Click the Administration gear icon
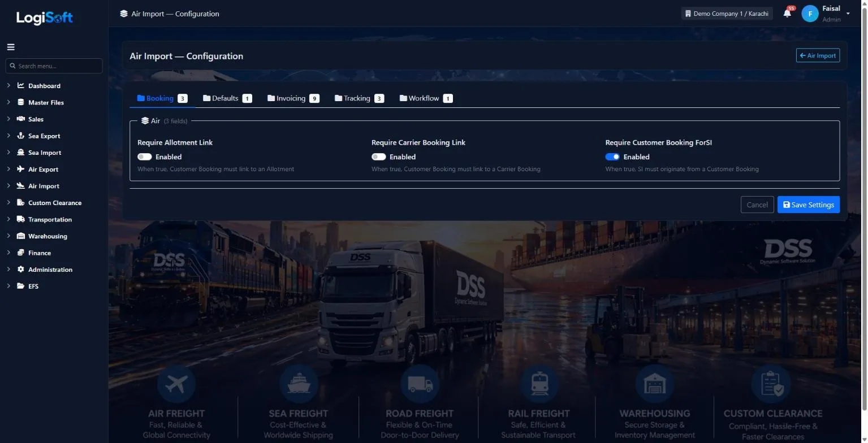 click(21, 270)
